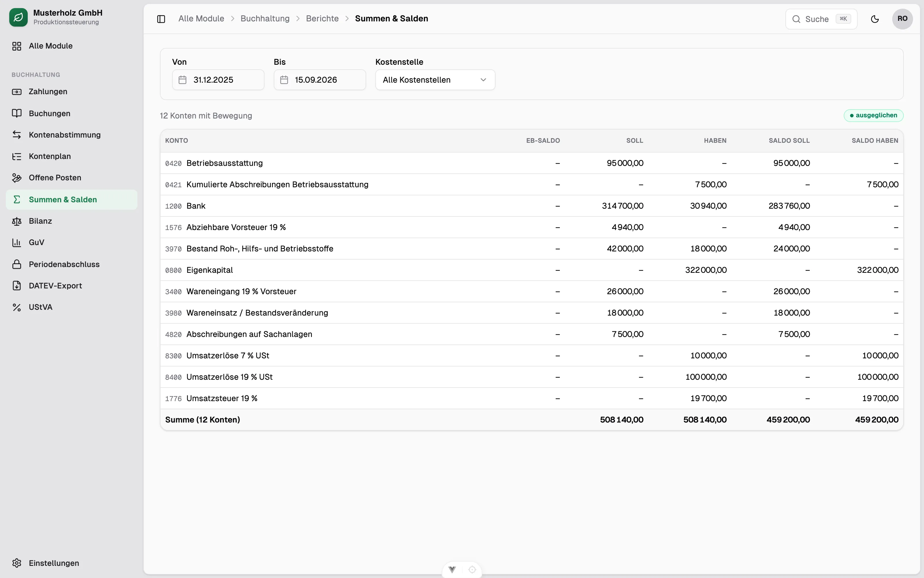Open the Bis date picker field
The width and height of the screenshot is (924, 578).
point(320,80)
